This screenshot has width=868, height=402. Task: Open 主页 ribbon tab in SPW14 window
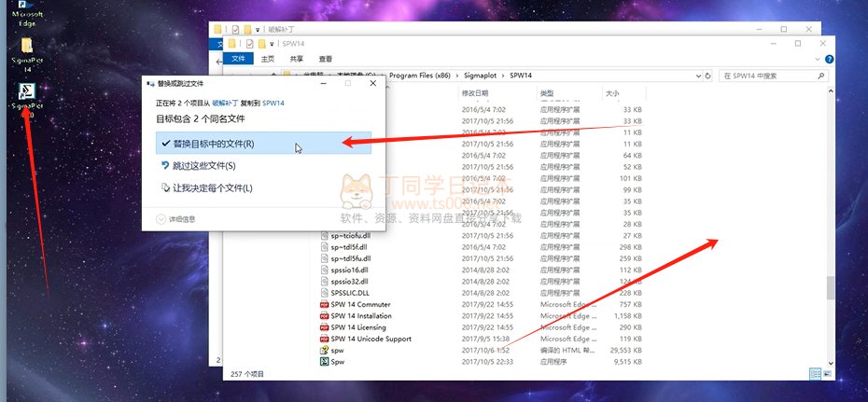coord(268,59)
